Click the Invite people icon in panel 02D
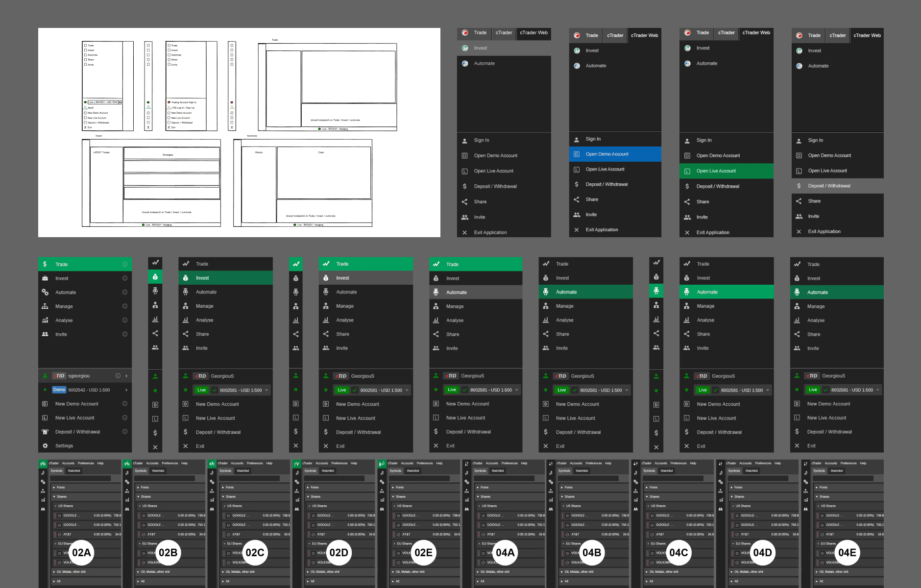 [295, 348]
